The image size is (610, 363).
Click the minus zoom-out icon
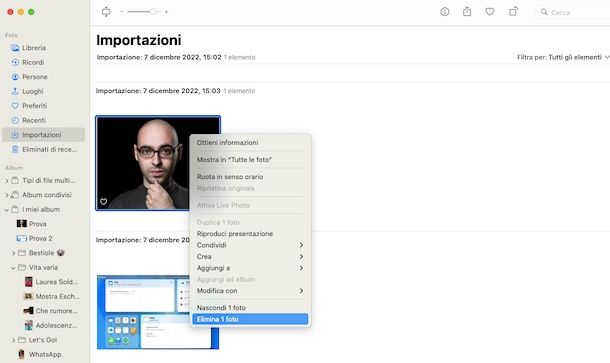point(122,12)
